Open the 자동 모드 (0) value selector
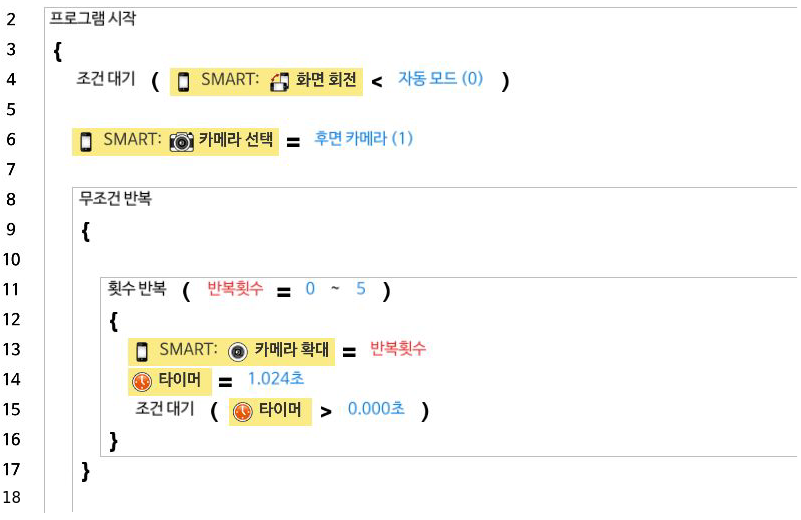801x520 pixels. point(440,79)
